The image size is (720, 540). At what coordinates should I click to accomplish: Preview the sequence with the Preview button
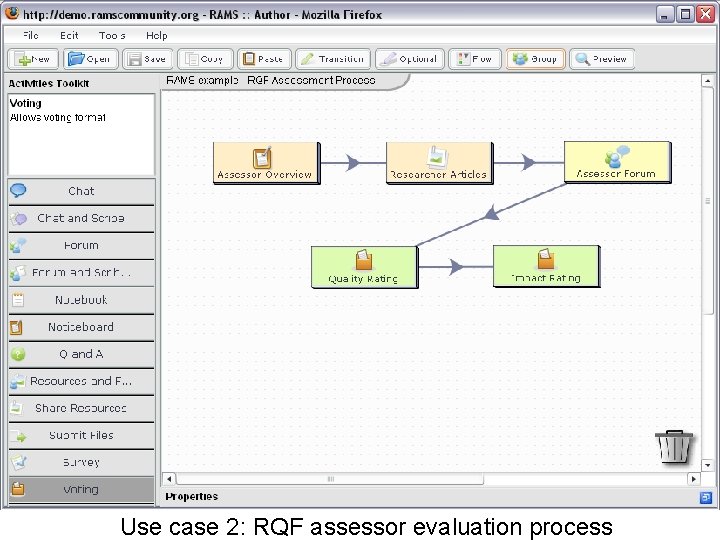pyautogui.click(x=602, y=59)
